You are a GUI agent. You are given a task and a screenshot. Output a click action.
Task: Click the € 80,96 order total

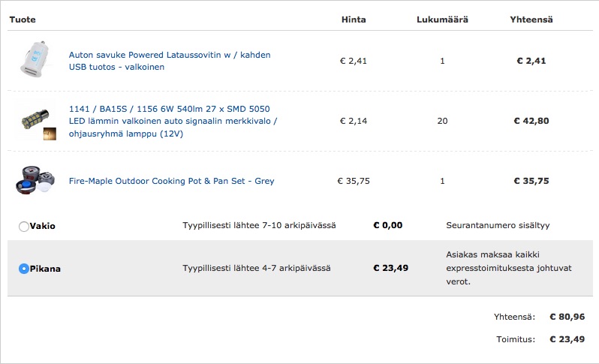click(567, 317)
